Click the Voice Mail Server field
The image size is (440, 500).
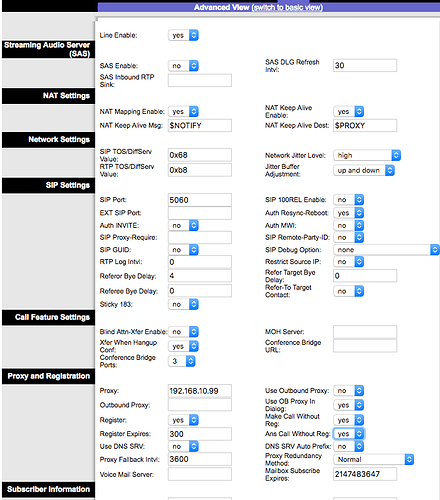point(200,474)
